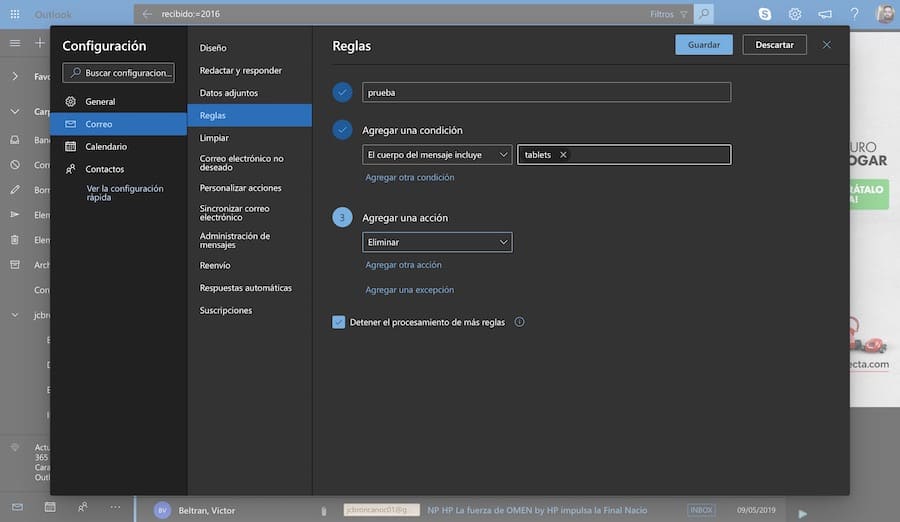Click the Guardar button
The height and width of the screenshot is (522, 900).
[x=703, y=45]
